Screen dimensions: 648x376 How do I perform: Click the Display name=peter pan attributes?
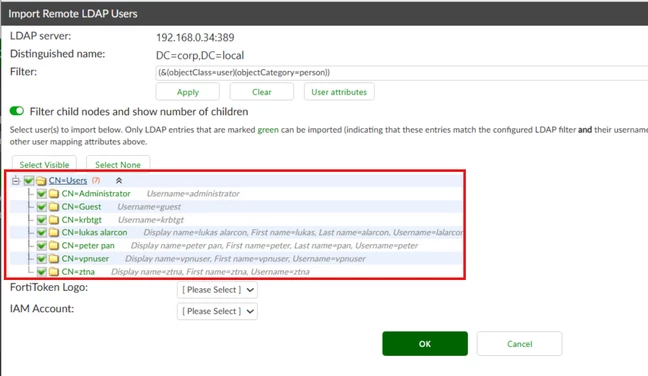(x=274, y=245)
